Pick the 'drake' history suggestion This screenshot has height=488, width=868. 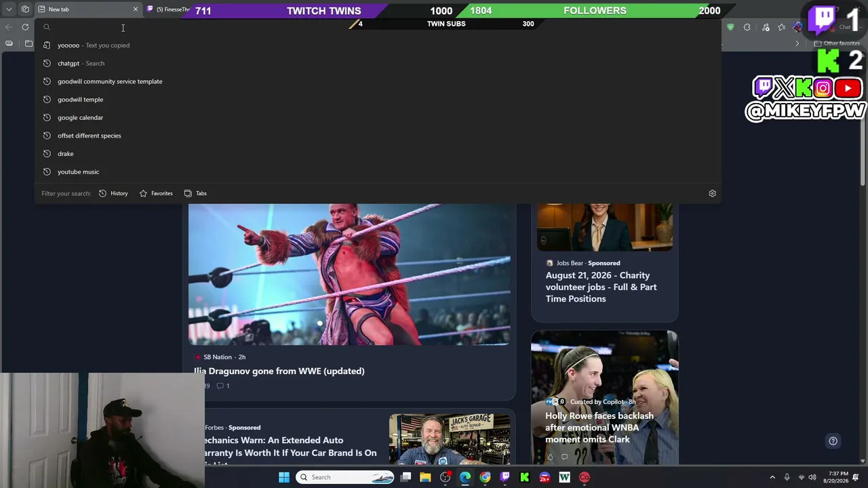point(377,154)
